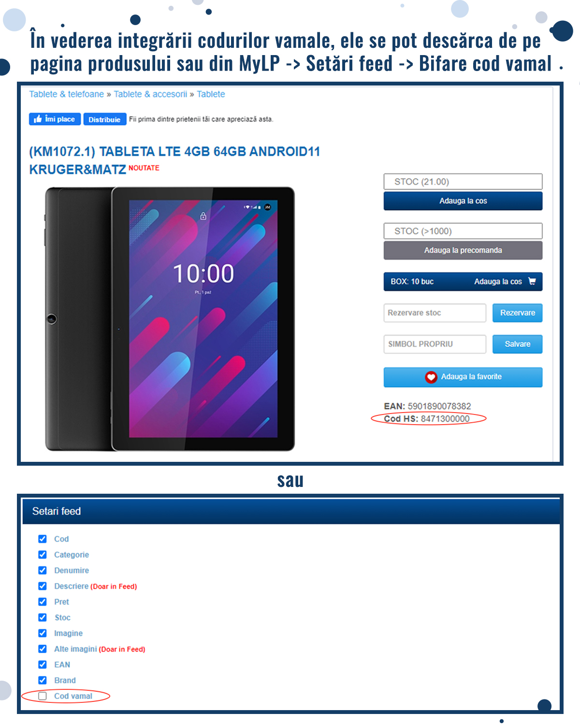This screenshot has width=580, height=728.
Task: Click the cart icon in BOX row
Action: pos(532,281)
